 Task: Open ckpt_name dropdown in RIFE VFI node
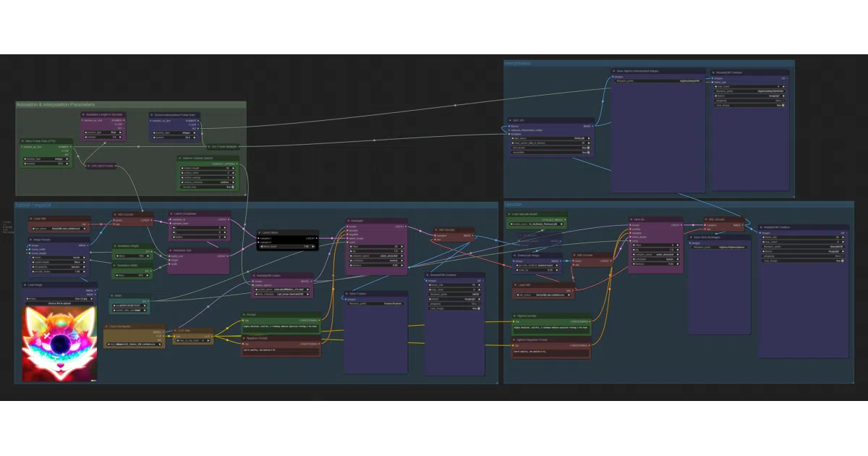click(x=550, y=138)
